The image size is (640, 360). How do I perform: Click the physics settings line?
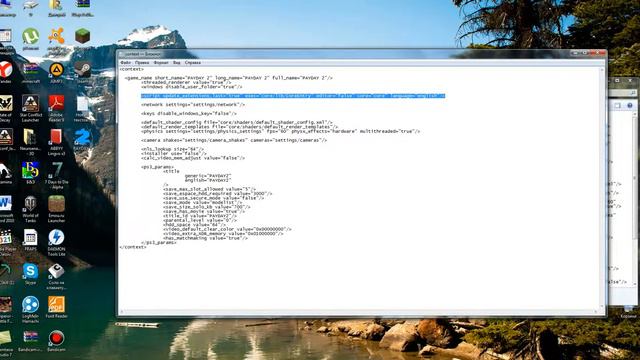click(x=281, y=131)
